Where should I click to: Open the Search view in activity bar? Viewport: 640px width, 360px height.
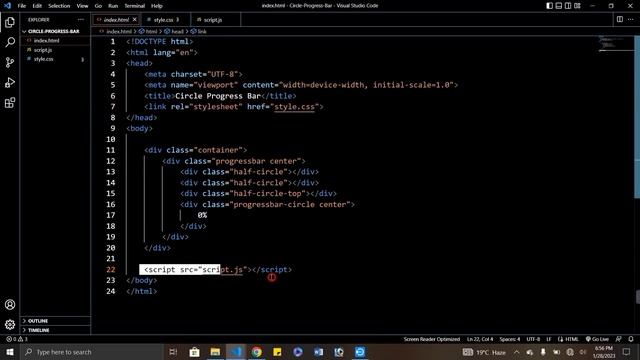click(10, 42)
